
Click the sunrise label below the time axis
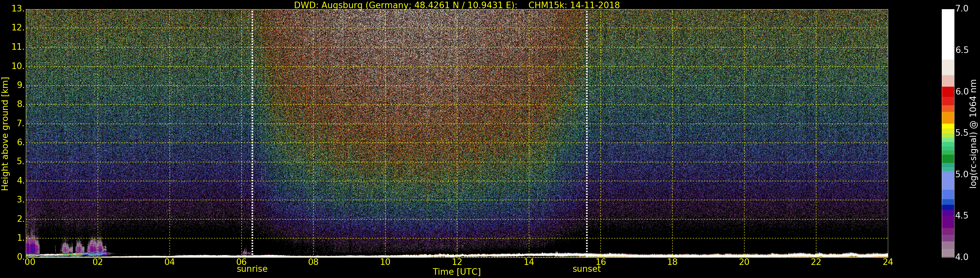(252, 269)
